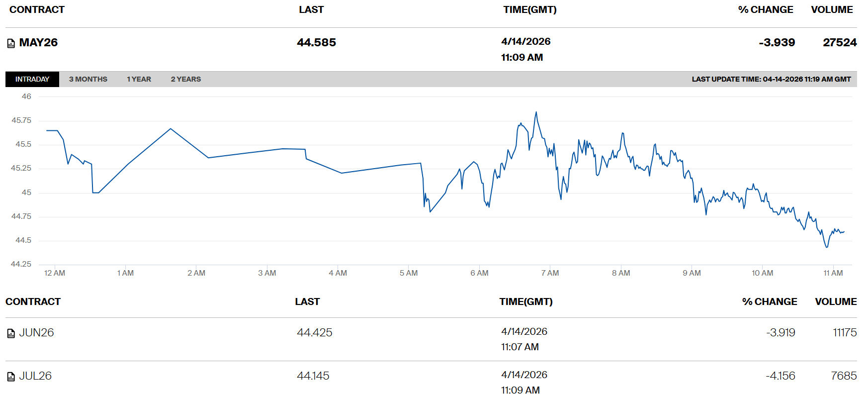Click the MAY26 last price 44.585
This screenshot has width=868, height=400.
coord(316,43)
